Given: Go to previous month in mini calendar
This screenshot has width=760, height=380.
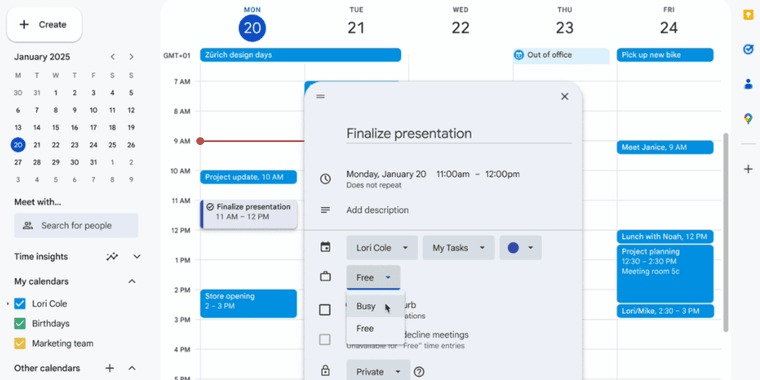Looking at the screenshot, I should coord(112,57).
